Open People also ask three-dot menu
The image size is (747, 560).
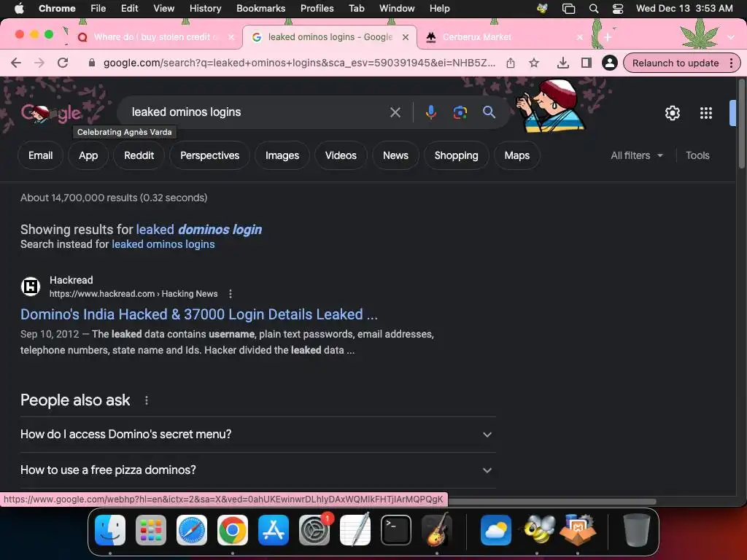coord(146,400)
